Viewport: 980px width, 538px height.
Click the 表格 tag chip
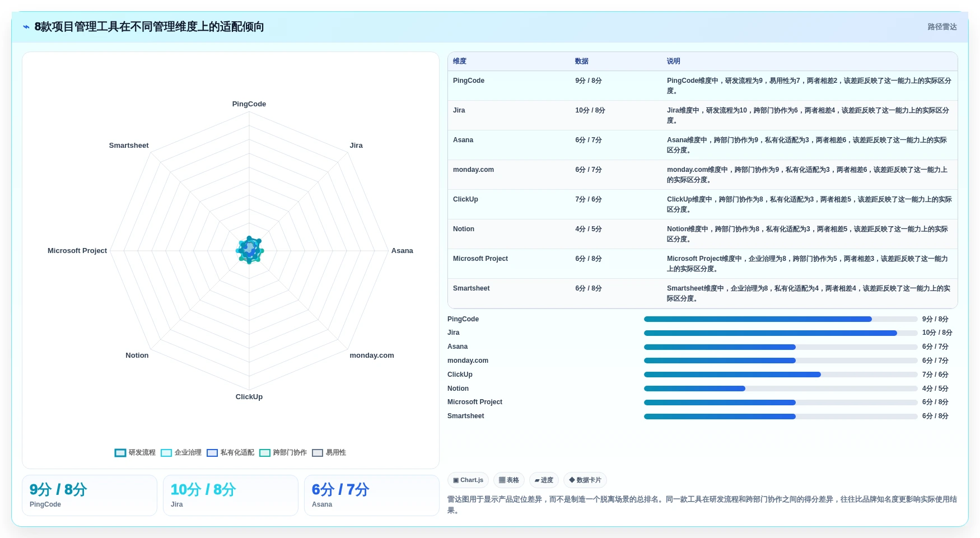click(509, 480)
